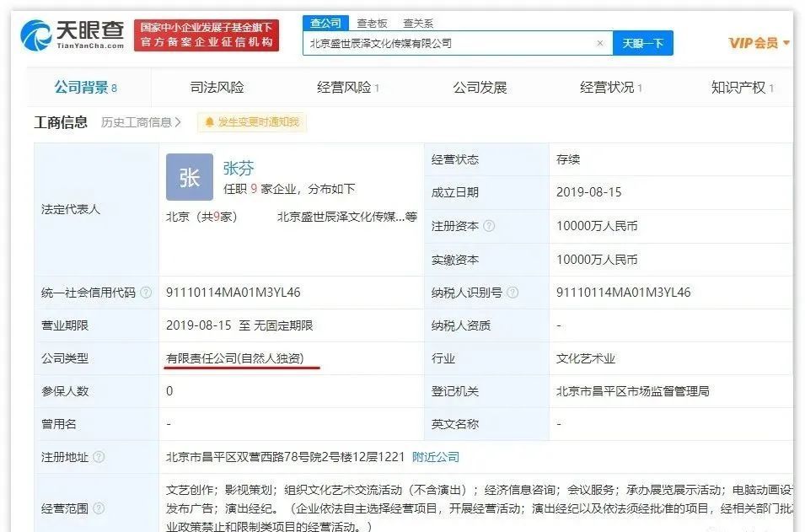
Task: Clear the search box with X icon
Action: (599, 43)
